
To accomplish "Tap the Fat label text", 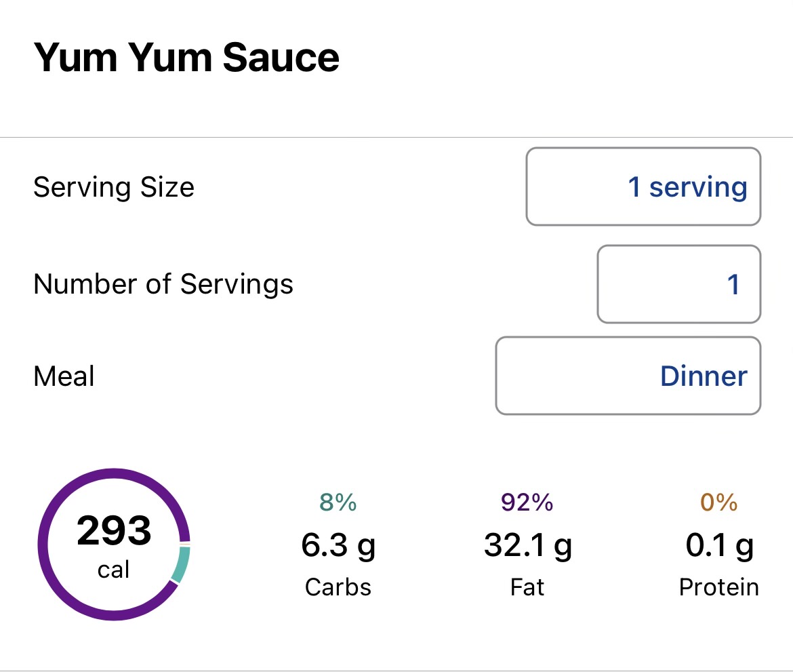I will pyautogui.click(x=527, y=587).
